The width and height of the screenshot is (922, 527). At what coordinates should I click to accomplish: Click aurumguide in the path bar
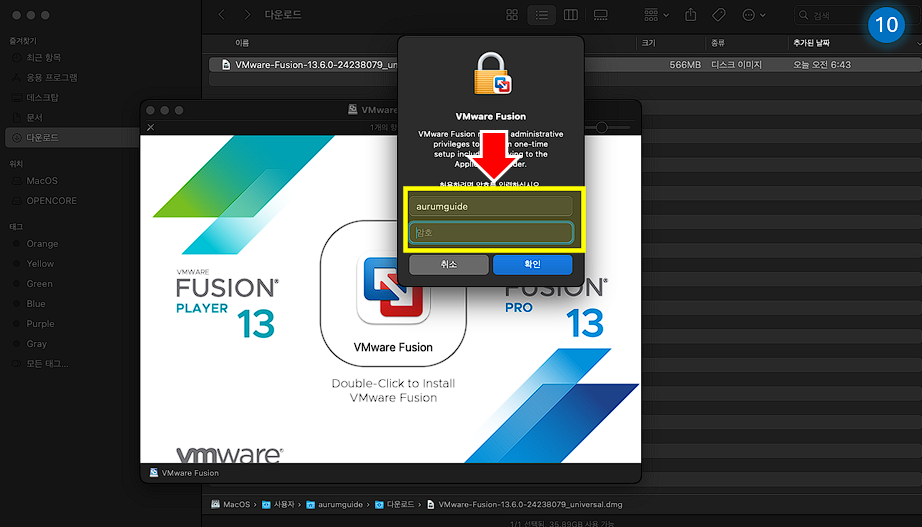(x=335, y=504)
